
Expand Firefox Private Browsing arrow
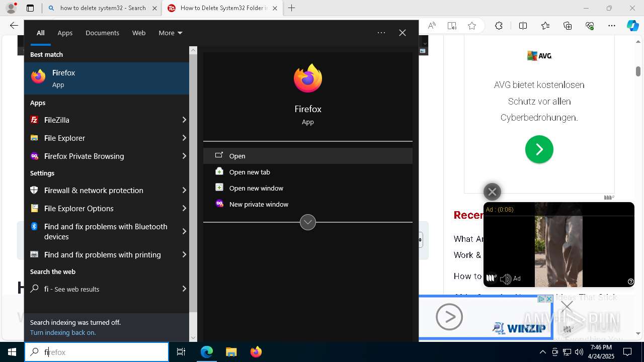[x=184, y=156]
